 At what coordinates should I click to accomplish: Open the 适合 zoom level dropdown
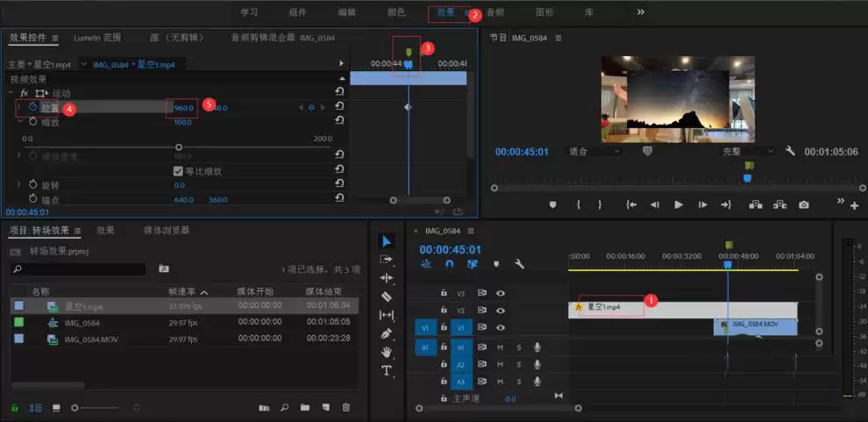[595, 151]
